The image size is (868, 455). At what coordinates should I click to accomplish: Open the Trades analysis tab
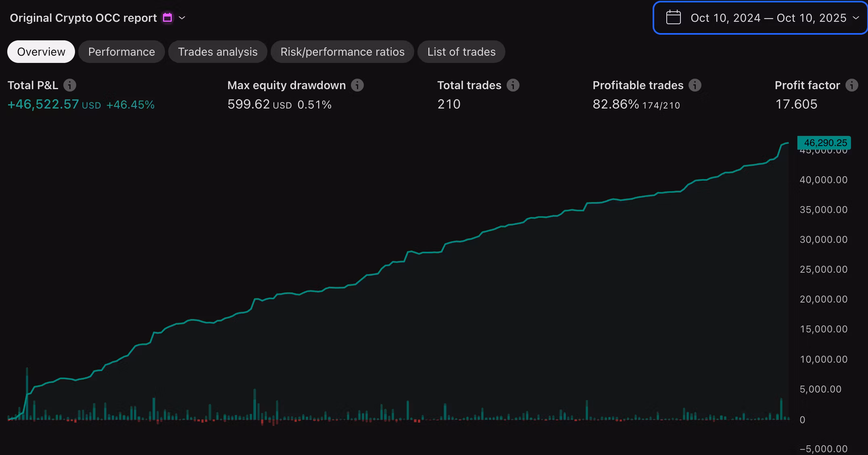pyautogui.click(x=217, y=52)
